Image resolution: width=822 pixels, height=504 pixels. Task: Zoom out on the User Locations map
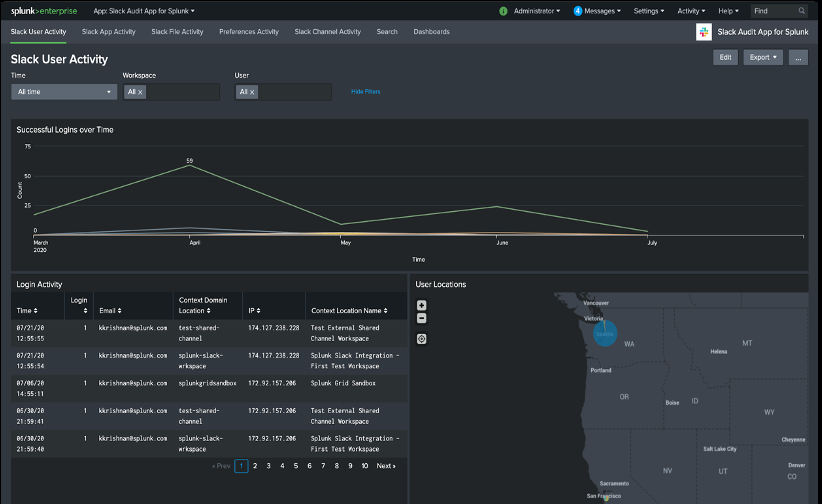click(421, 318)
